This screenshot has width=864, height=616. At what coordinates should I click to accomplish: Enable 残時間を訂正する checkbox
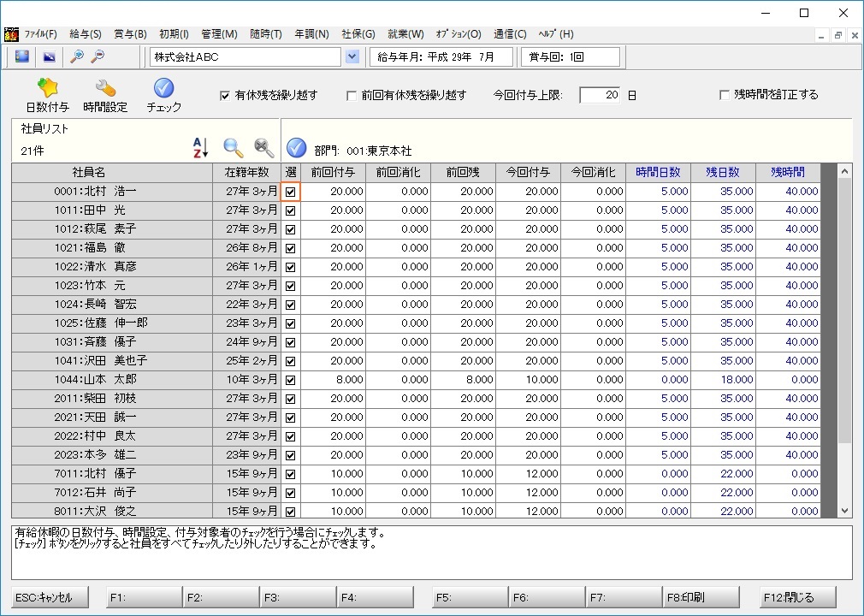[x=725, y=95]
